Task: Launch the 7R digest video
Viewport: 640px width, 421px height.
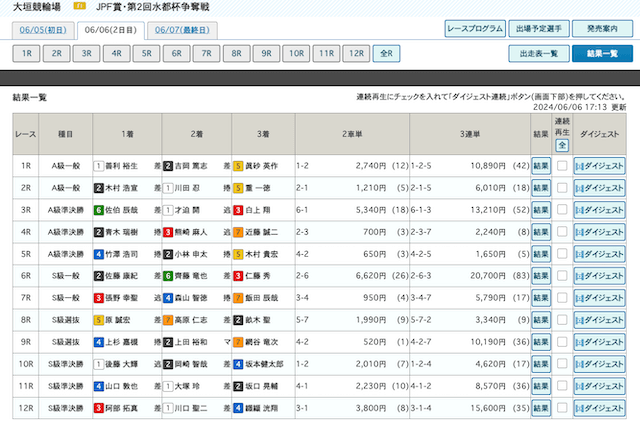Action: [599, 298]
